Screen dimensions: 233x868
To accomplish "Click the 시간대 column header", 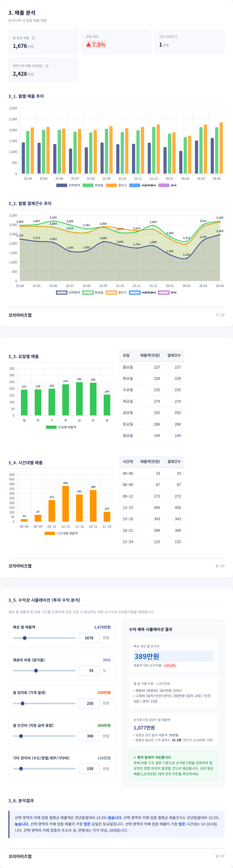I will pos(128,462).
